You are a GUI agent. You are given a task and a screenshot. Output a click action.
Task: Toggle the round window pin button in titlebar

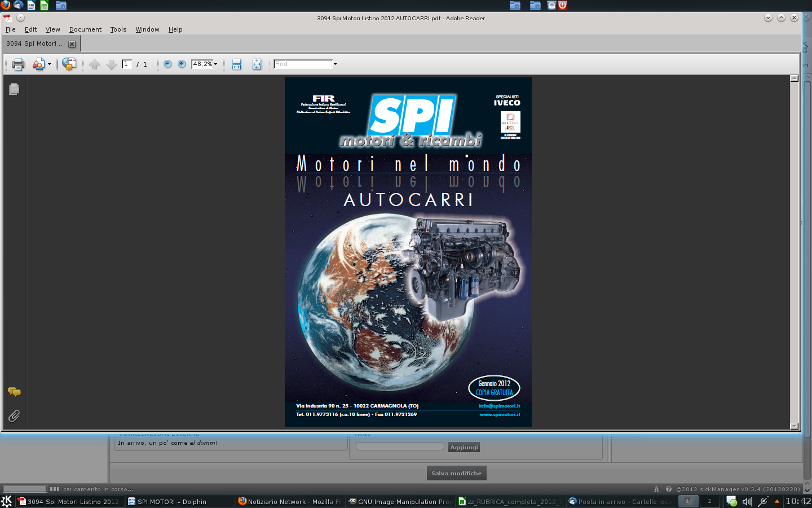coord(20,18)
